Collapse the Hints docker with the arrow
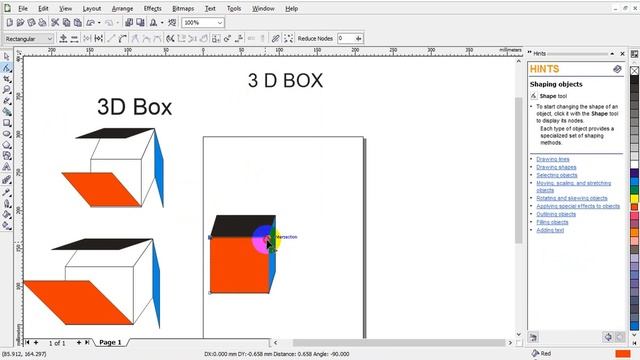640x360 pixels. click(x=612, y=53)
